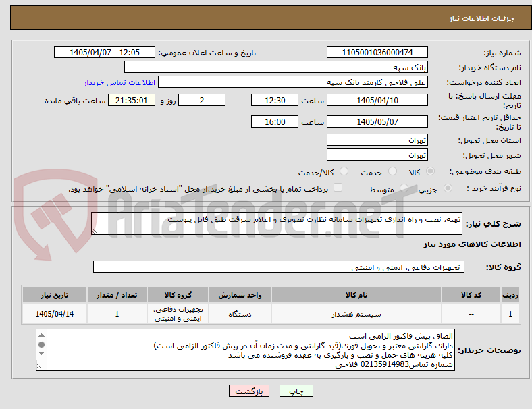Click the need date cell 1405/04/14
This screenshot has width=532, height=409.
(x=55, y=314)
